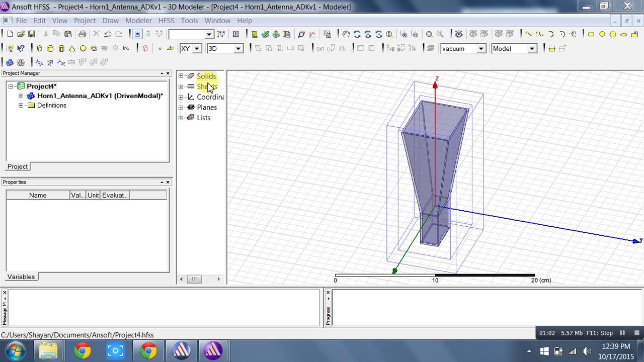Screen dimensions: 644x362
Task: Select the Draw Line tool
Action: point(529,34)
